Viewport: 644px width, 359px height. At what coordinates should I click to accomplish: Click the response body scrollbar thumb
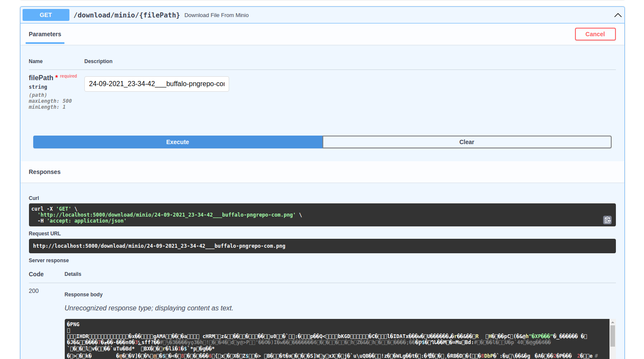tap(612, 336)
